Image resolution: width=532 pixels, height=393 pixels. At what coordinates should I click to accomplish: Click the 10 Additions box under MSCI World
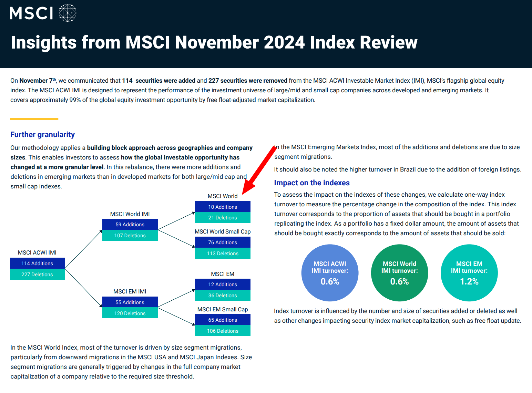223,207
